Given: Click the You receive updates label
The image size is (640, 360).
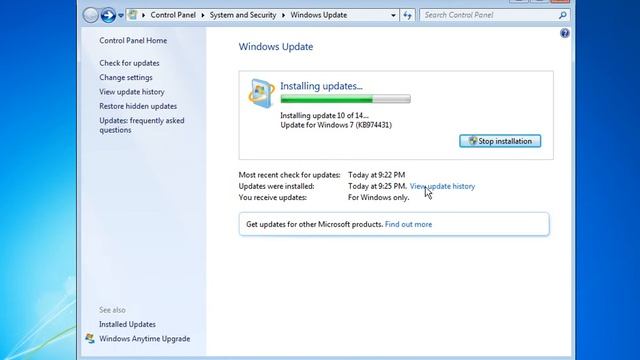Looking at the screenshot, I should (273, 197).
